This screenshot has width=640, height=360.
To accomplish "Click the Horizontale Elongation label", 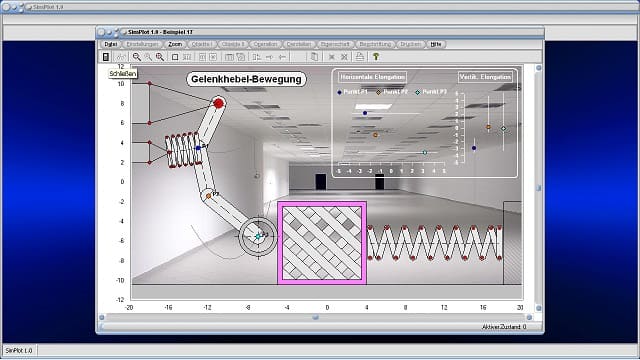I will point(372,77).
